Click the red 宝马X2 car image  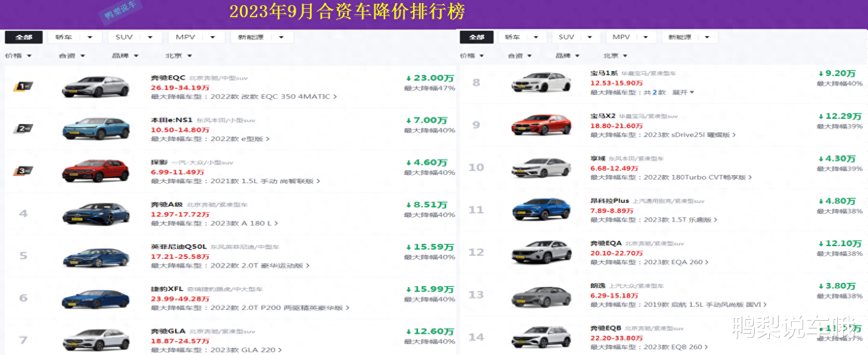541,125
